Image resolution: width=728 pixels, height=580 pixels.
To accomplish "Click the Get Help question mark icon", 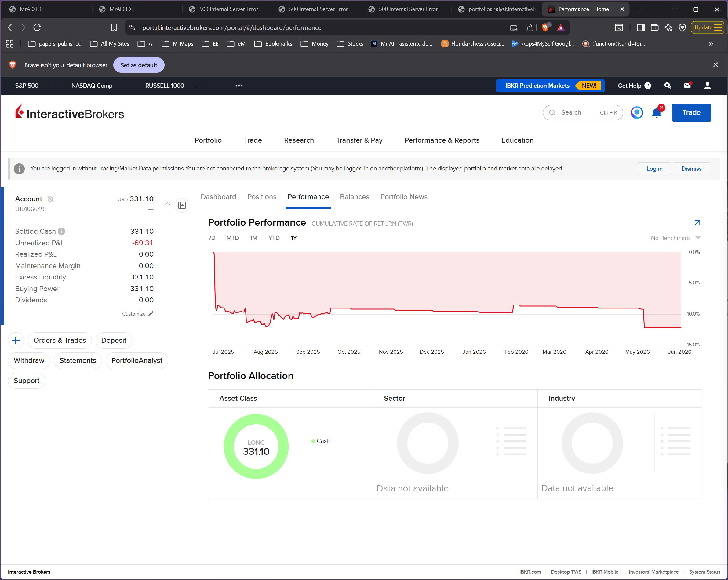I will click(x=648, y=86).
